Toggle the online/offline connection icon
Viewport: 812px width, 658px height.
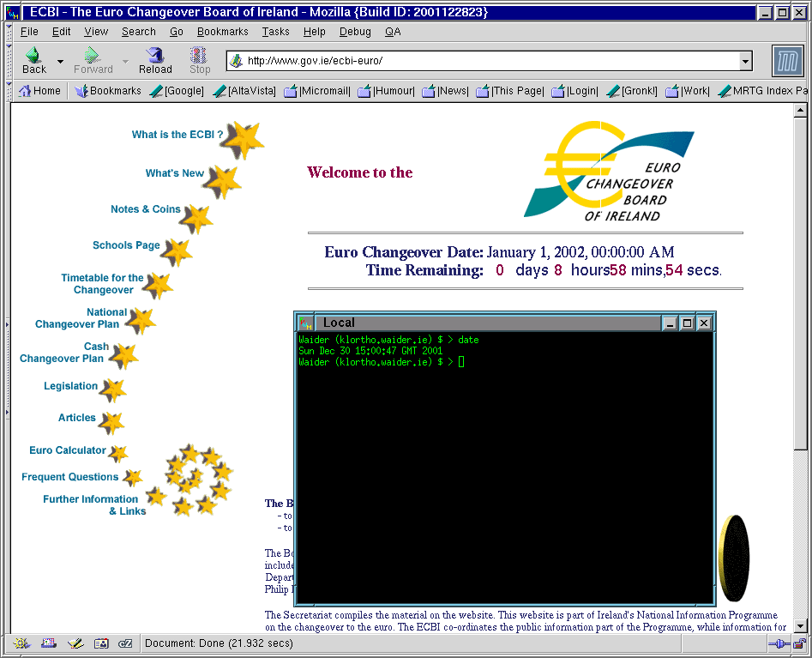779,643
